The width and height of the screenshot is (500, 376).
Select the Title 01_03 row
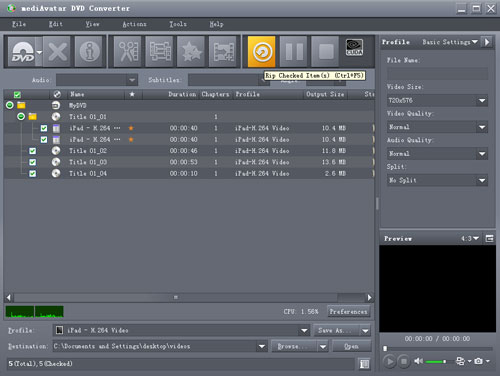click(189, 162)
